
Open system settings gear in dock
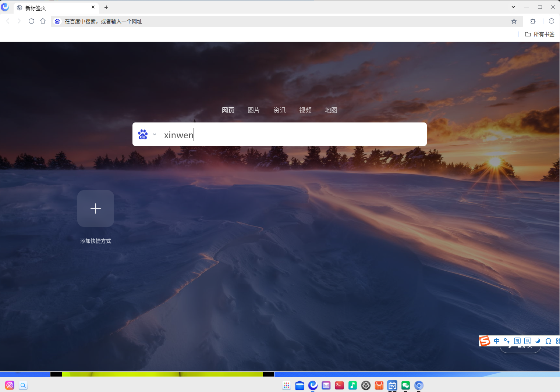click(x=366, y=385)
